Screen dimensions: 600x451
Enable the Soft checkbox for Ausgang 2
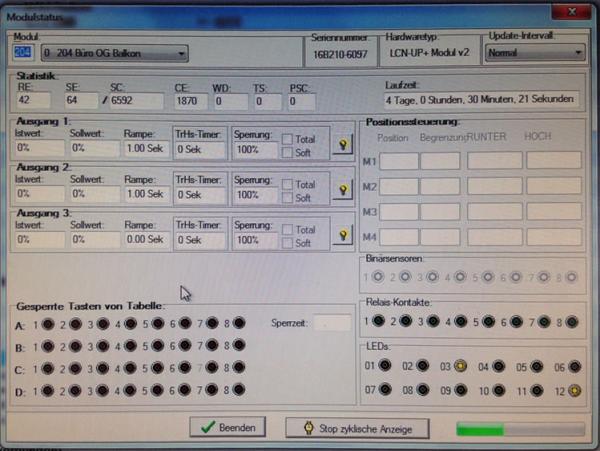pyautogui.click(x=286, y=197)
